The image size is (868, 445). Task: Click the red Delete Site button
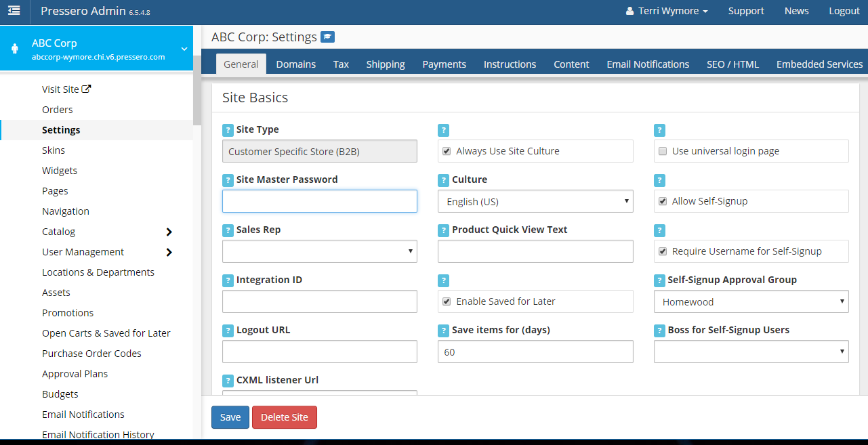point(284,417)
